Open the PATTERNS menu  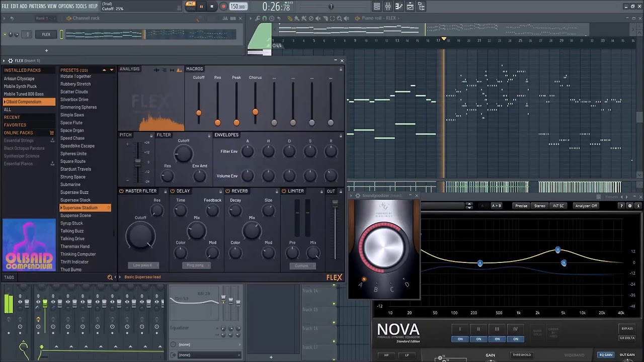coord(37,6)
